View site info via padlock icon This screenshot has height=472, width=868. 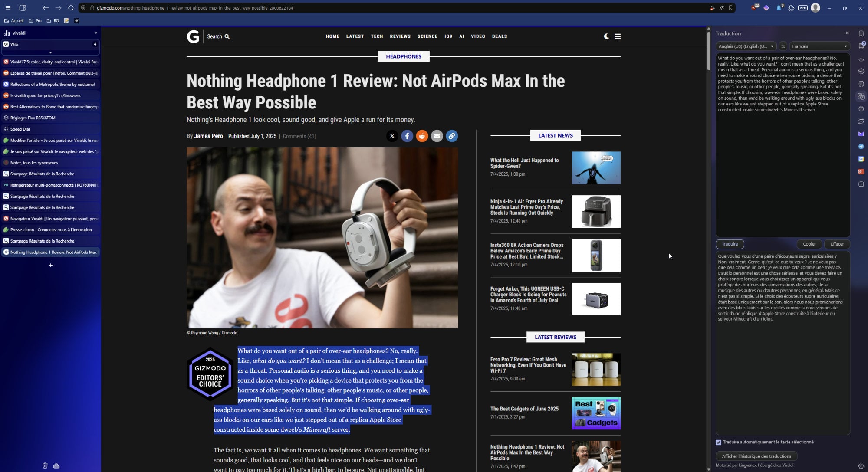coord(92,8)
